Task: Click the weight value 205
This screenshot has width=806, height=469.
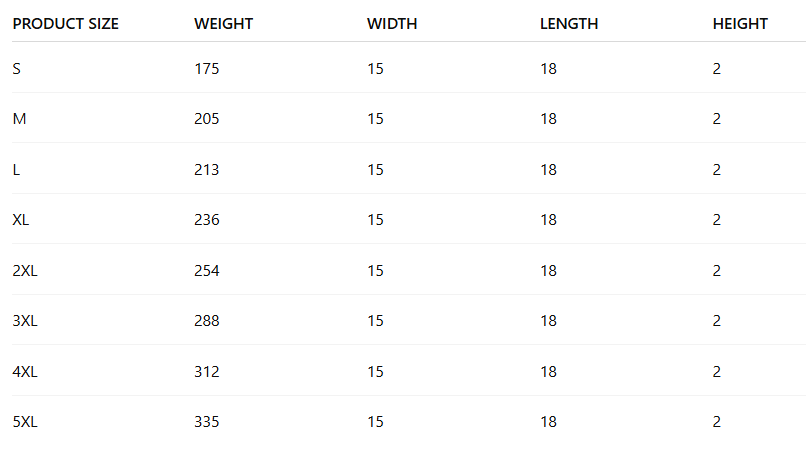Action: [x=207, y=119]
